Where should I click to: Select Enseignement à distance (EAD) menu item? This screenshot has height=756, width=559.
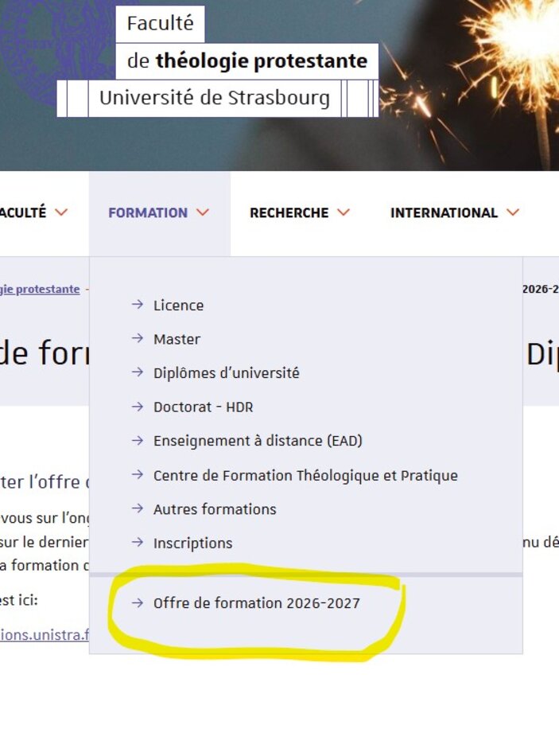(257, 440)
